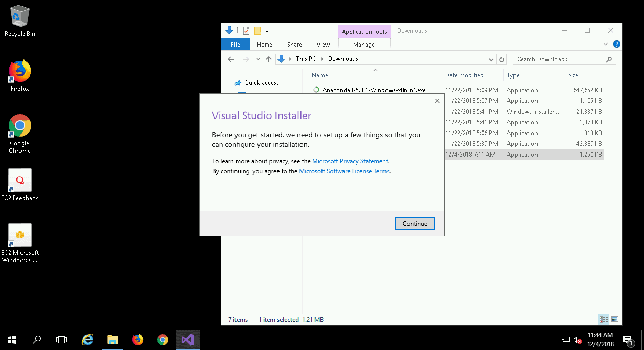Image resolution: width=644 pixels, height=350 pixels.
Task: Open Firefox from the taskbar
Action: (x=138, y=339)
